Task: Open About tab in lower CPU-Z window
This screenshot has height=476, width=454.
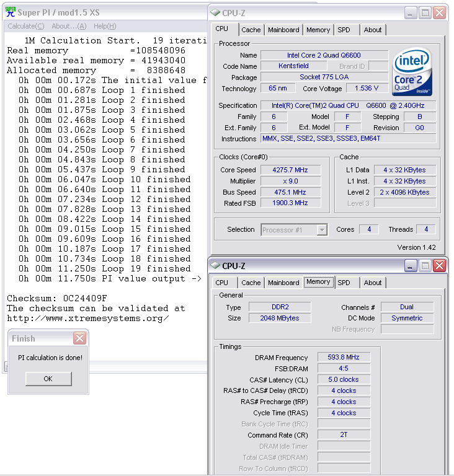Action: point(373,283)
